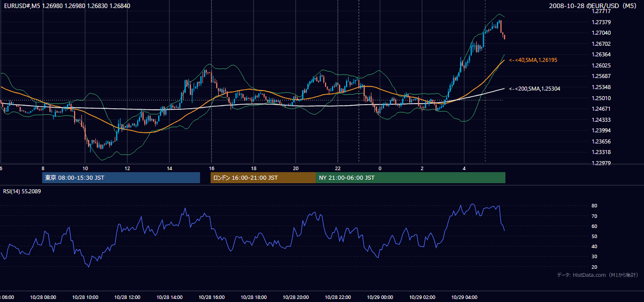Click the 10/28 20:00 time label

tap(296, 297)
